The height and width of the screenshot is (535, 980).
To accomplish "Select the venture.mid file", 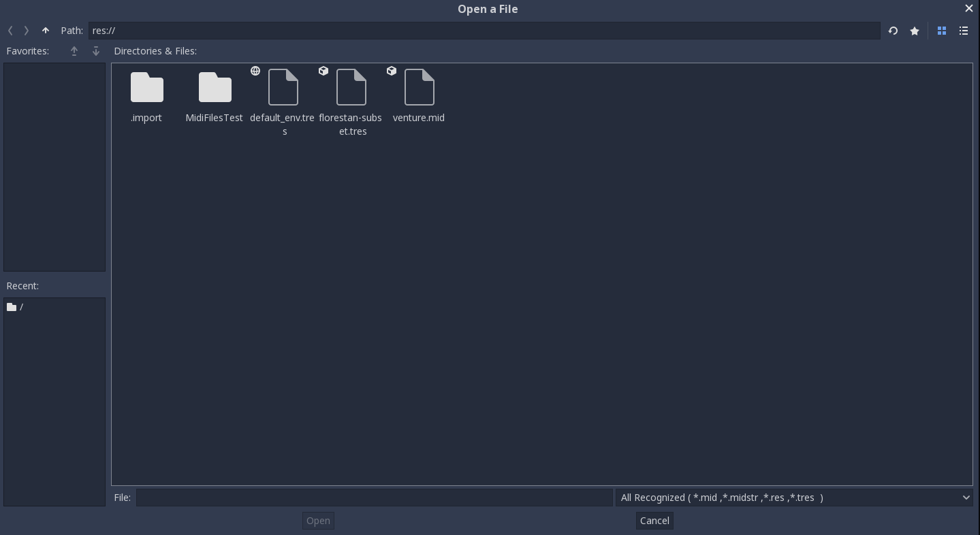I will (x=420, y=87).
